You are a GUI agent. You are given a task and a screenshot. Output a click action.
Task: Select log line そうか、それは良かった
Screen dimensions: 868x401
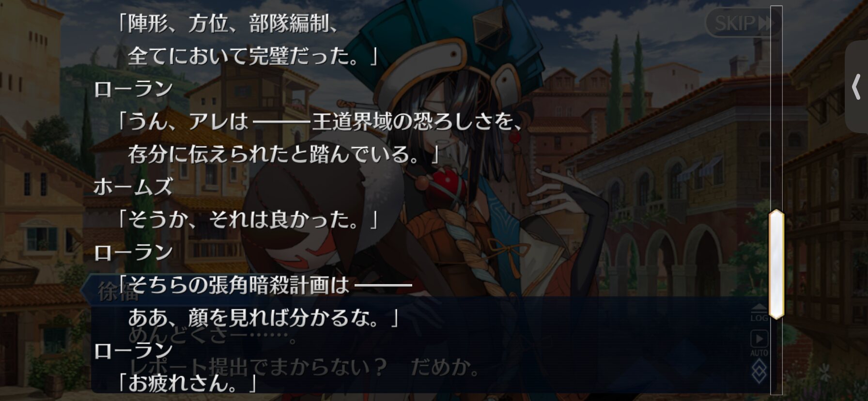248,220
